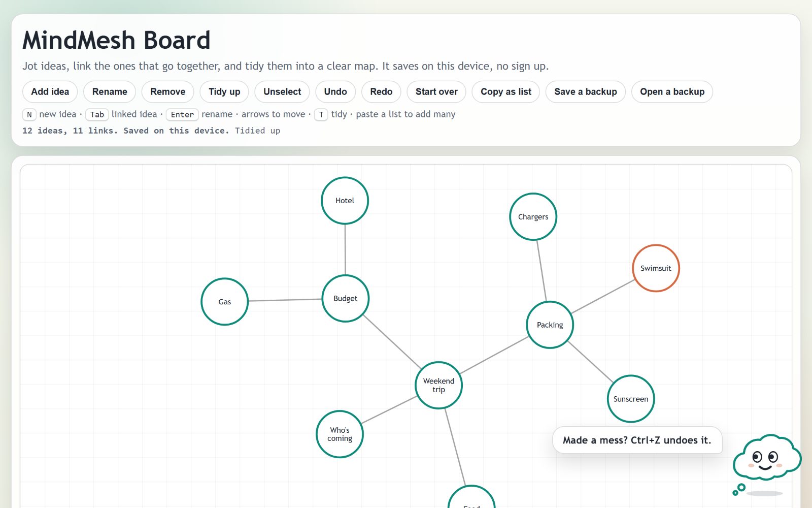Click the Add idea button
The image size is (812, 508).
(x=50, y=92)
